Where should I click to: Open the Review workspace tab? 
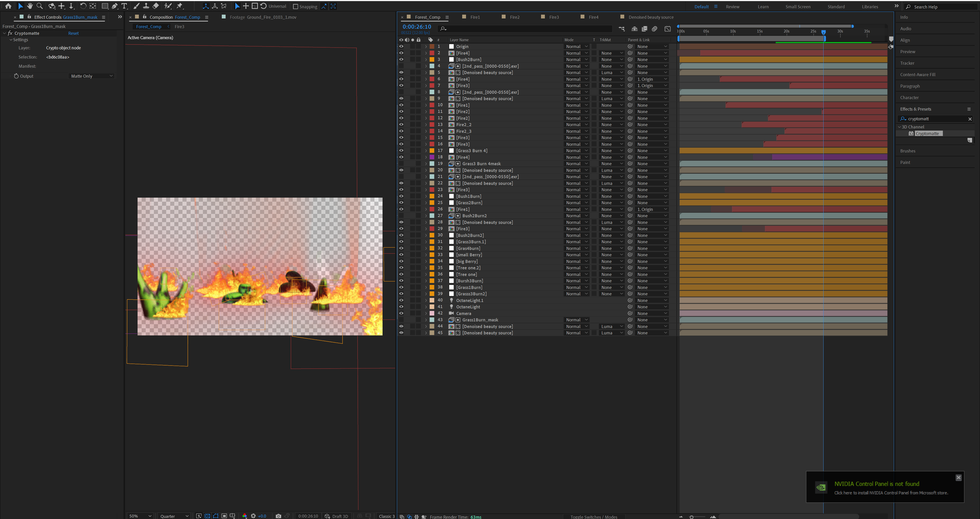tap(732, 7)
